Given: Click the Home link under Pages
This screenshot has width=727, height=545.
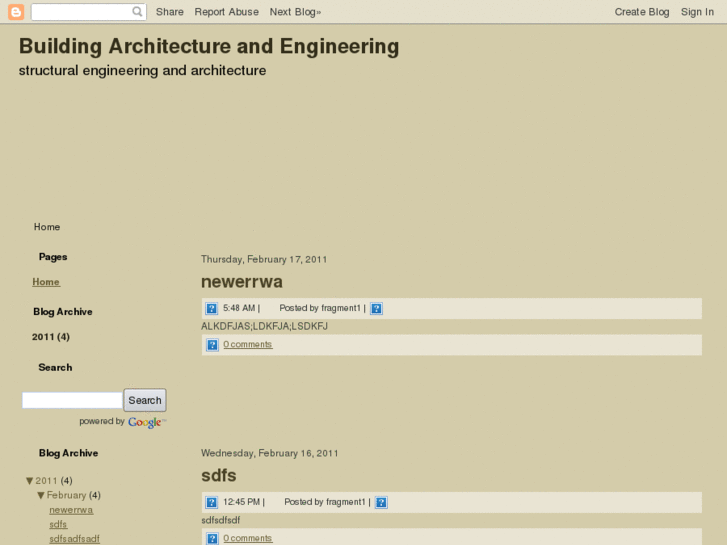Looking at the screenshot, I should pyautogui.click(x=46, y=282).
